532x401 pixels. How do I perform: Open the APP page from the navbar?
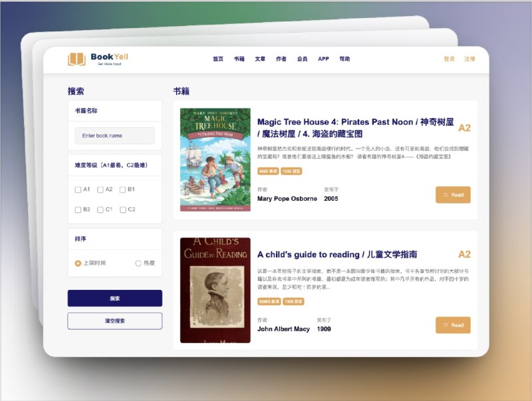323,59
